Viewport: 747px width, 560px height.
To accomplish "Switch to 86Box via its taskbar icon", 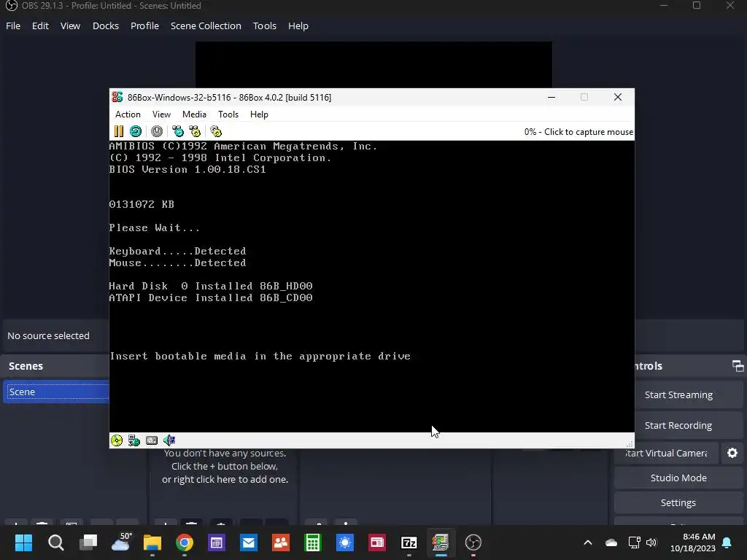I will [x=441, y=542].
